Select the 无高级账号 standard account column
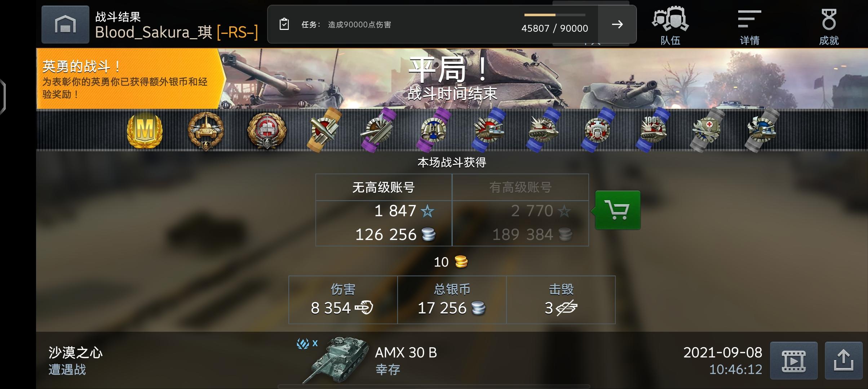Screen dimensions: 868x389 click(x=384, y=210)
